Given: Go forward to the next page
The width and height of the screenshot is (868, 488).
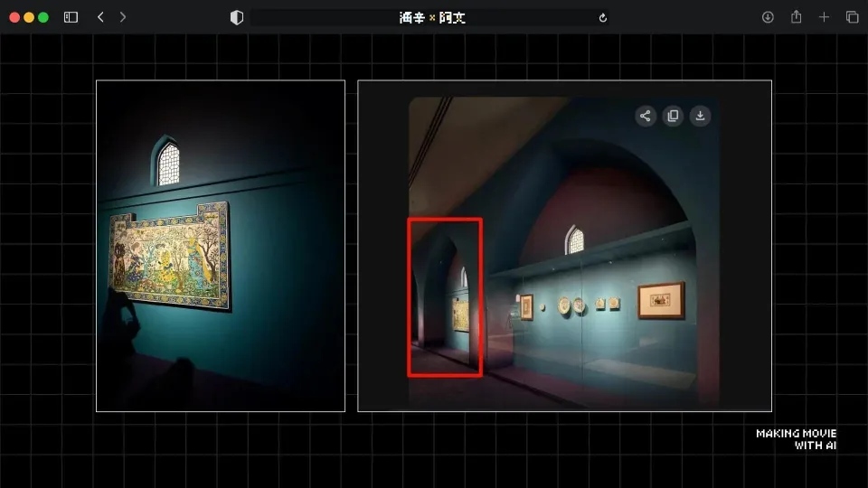Looking at the screenshot, I should 123,17.
